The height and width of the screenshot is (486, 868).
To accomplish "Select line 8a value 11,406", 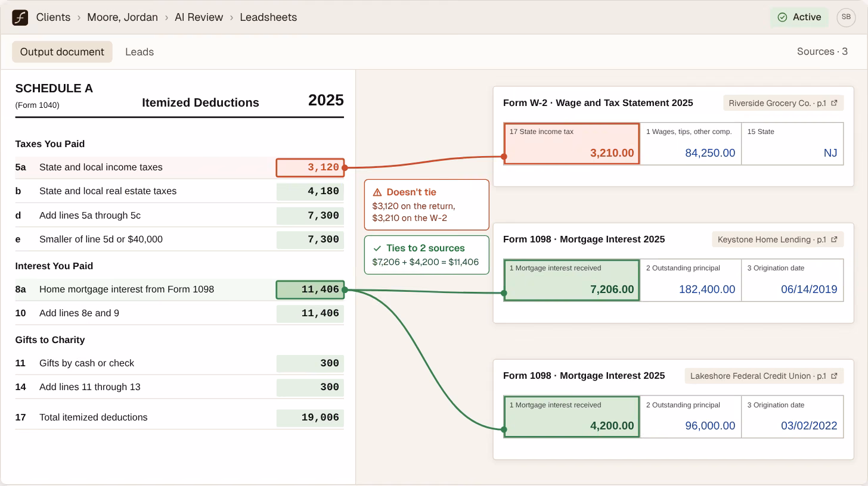I will tap(310, 289).
